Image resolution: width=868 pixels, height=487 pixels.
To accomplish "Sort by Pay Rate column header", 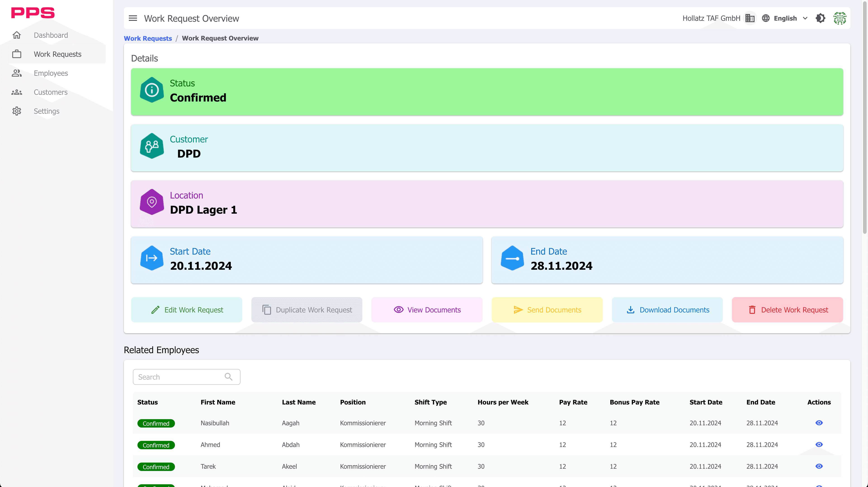I will [x=573, y=402].
